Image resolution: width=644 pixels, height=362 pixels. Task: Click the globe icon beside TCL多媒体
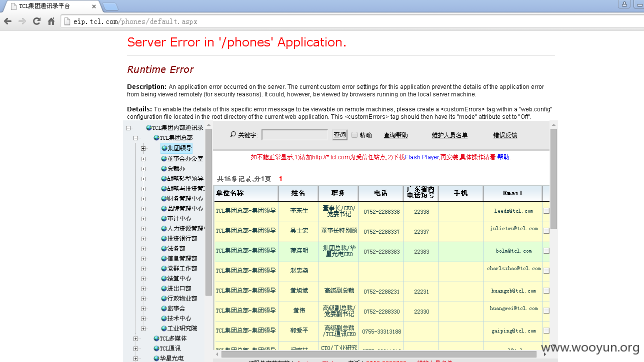(156, 338)
